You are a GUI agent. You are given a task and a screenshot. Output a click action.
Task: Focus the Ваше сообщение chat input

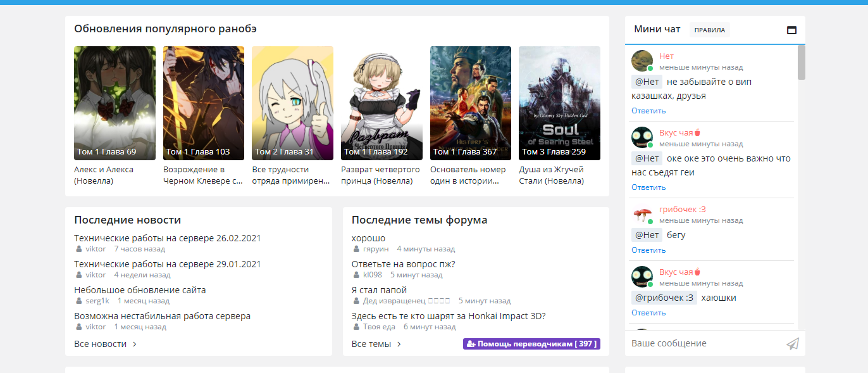tap(705, 344)
